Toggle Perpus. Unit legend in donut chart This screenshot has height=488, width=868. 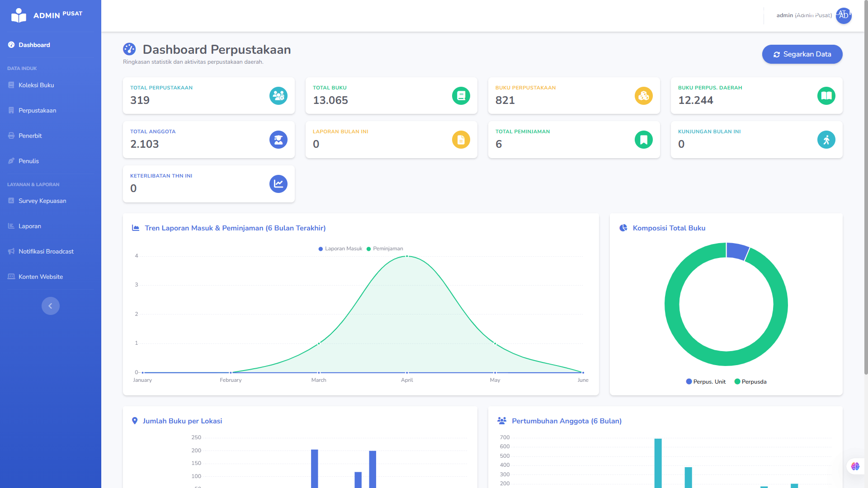tap(706, 382)
